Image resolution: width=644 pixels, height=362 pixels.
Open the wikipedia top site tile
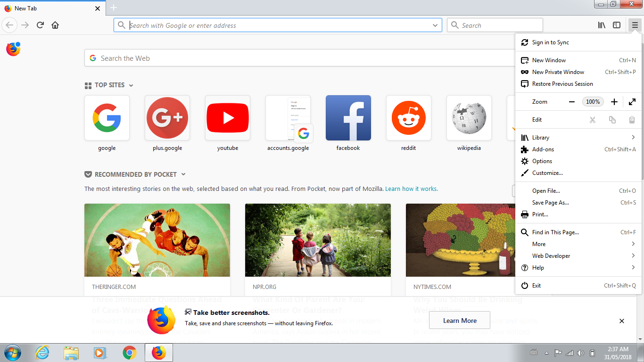469,118
